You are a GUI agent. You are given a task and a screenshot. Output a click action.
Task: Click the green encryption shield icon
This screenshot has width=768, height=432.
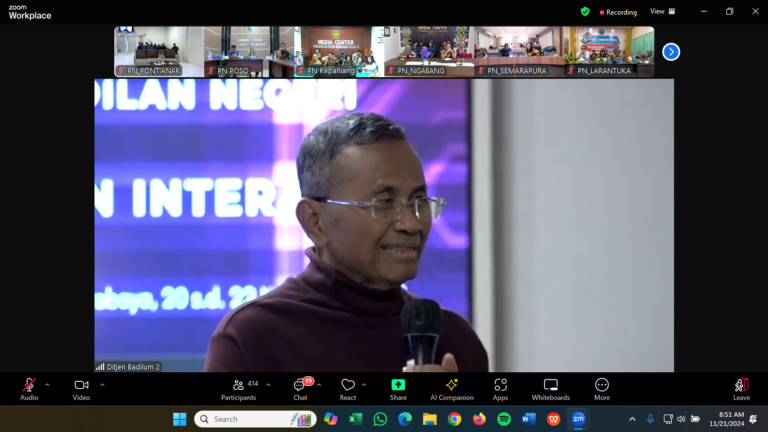coord(585,12)
